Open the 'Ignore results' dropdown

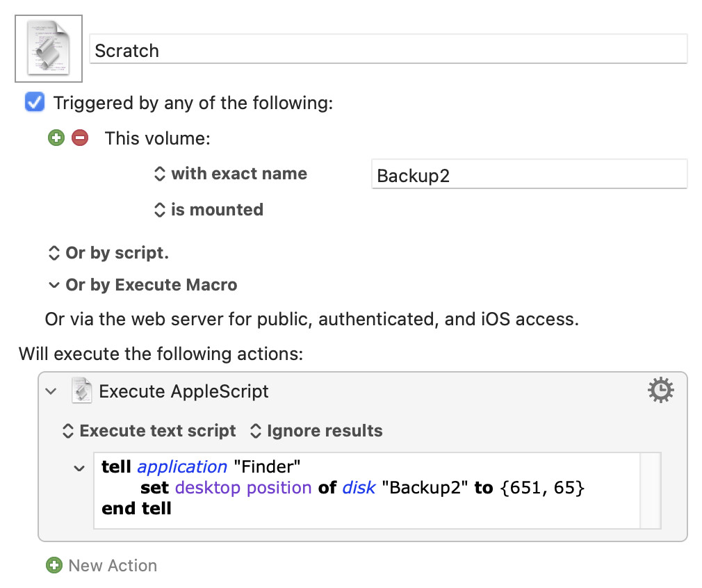click(x=316, y=431)
